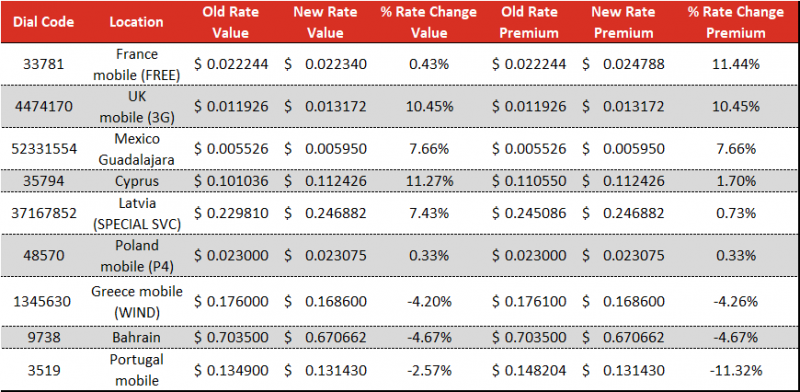Select Latvia old premium rate 0.245086

click(529, 213)
